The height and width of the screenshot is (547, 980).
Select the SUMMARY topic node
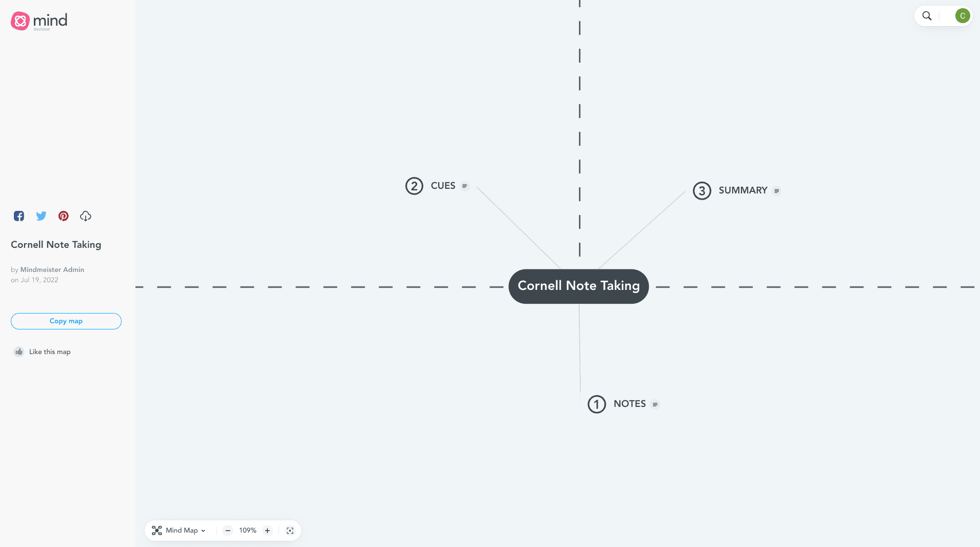click(x=742, y=190)
